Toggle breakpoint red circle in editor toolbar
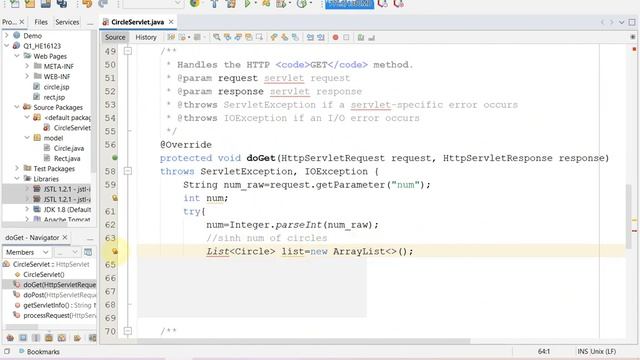Image resolution: width=640 pixels, height=360 pixels. 336,37
